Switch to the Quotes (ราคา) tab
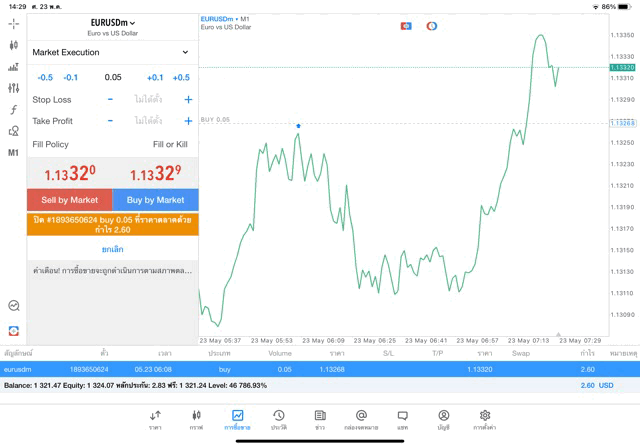This screenshot has width=640, height=447. click(155, 419)
